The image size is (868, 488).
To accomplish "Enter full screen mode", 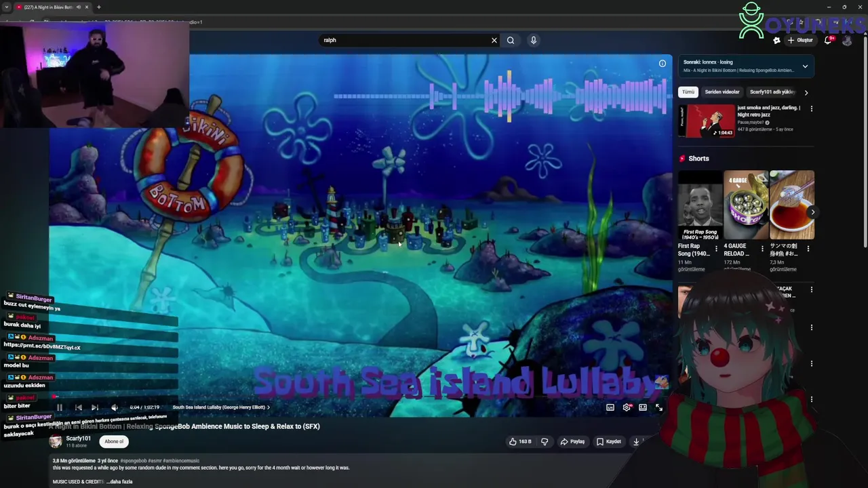I will pos(659,407).
